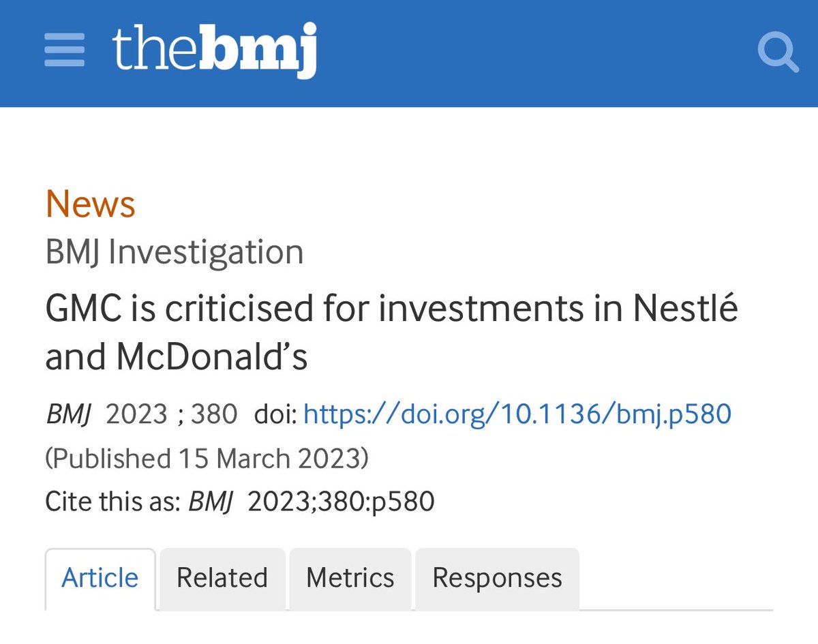The width and height of the screenshot is (818, 644).
Task: Open the doi.org article link
Action: (x=517, y=414)
